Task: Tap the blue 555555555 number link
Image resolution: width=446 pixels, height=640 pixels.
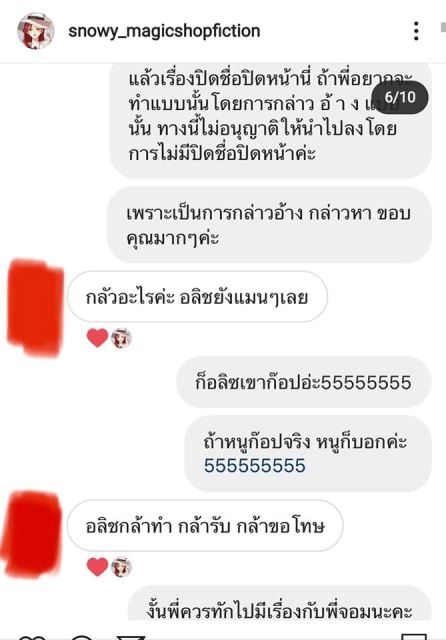Action: [x=255, y=466]
